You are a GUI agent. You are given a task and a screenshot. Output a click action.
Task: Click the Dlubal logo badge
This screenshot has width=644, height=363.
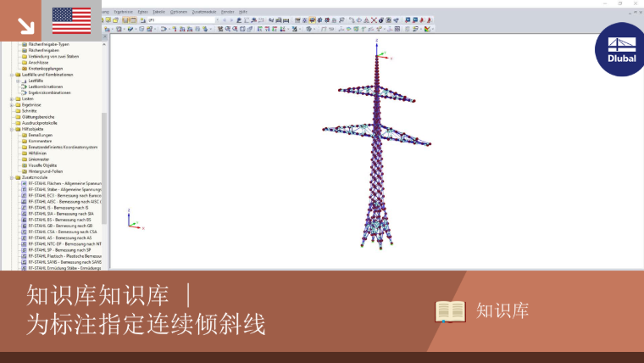pos(620,49)
